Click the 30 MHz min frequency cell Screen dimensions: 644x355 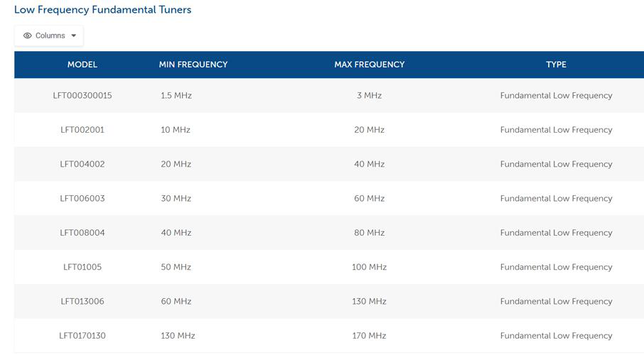[x=176, y=199]
